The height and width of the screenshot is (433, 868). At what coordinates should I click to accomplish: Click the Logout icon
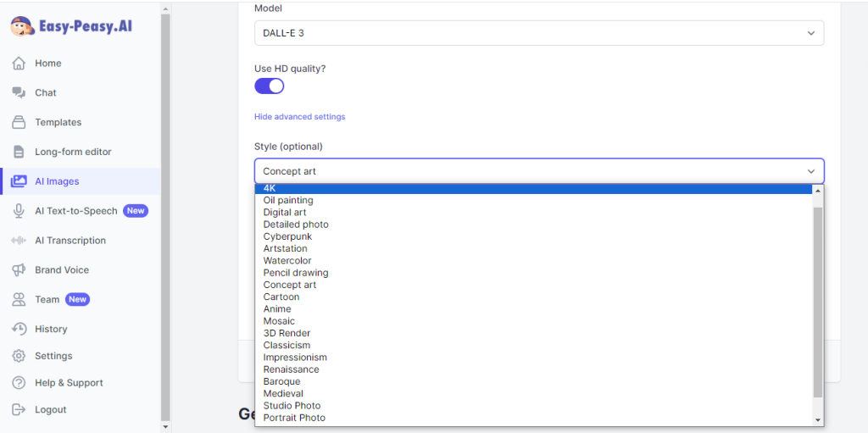click(x=19, y=409)
